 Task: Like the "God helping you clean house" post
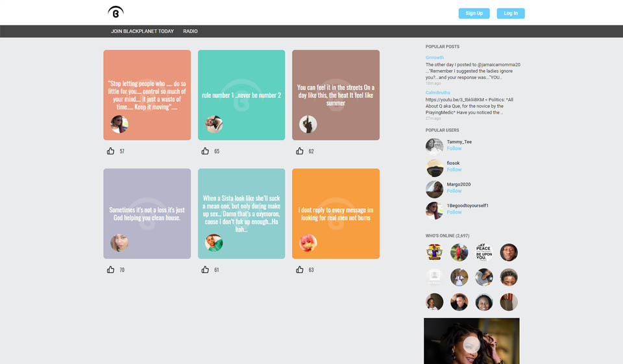(x=110, y=269)
